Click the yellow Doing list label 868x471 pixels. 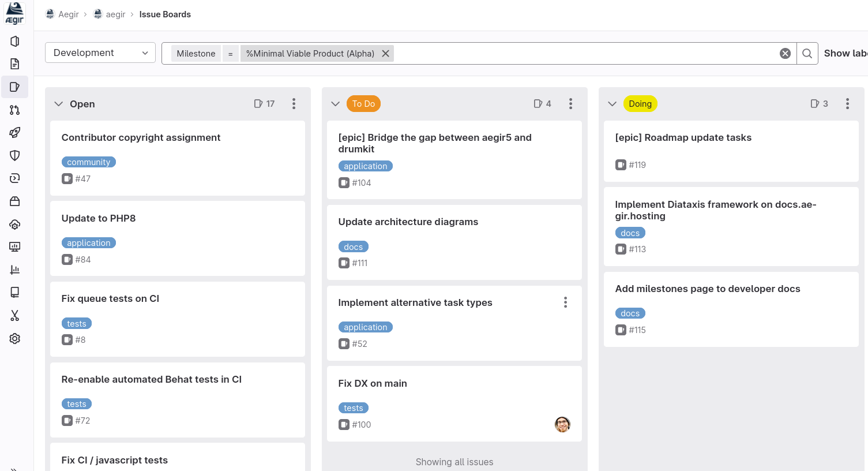tap(640, 104)
